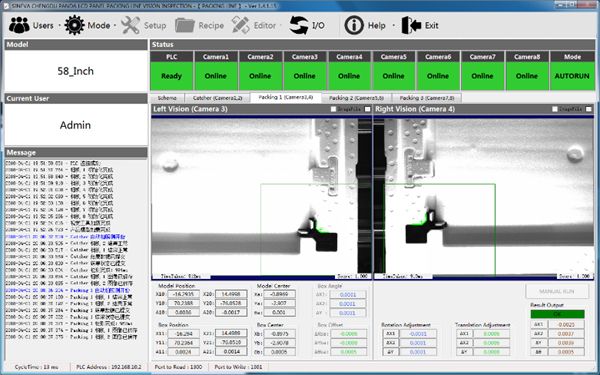Click the Model Position X10 field

[x=183, y=294]
